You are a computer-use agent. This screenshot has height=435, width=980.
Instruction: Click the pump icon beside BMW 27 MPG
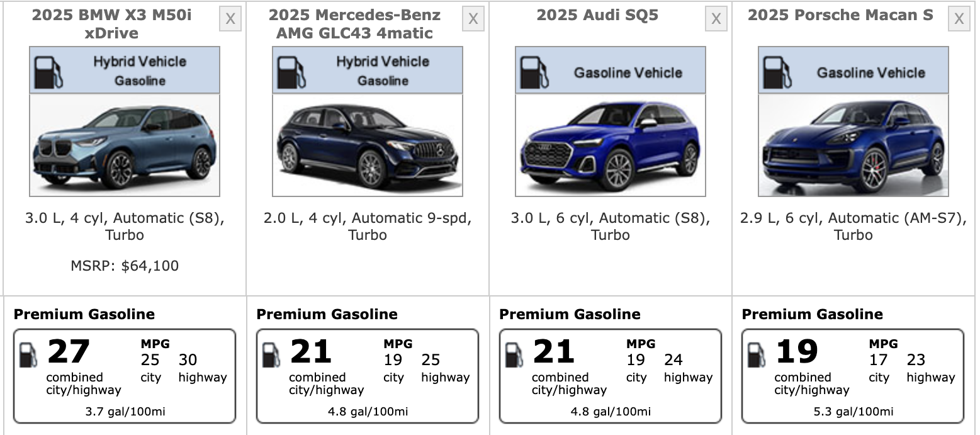coord(29,355)
